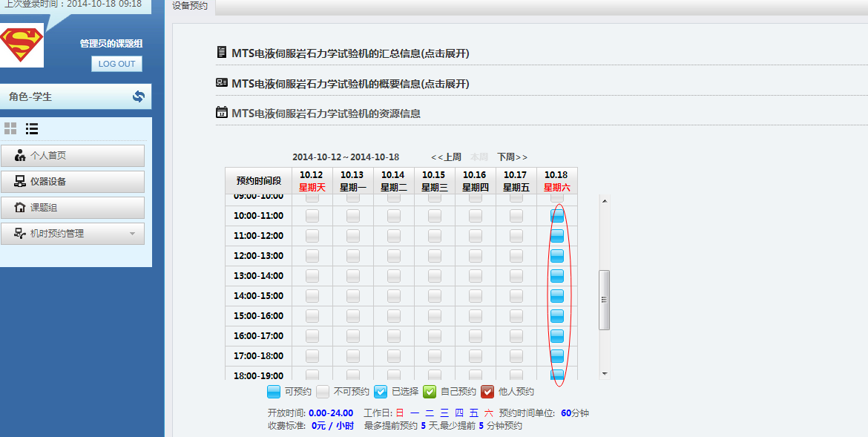The image size is (868, 437).
Task: Open 个人首页 in the sidebar
Action: coord(73,156)
